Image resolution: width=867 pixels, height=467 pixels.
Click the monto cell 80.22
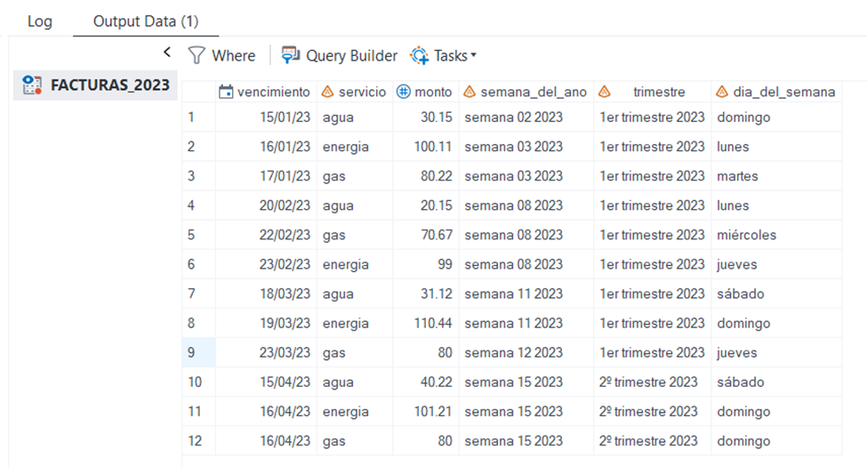coord(426,176)
